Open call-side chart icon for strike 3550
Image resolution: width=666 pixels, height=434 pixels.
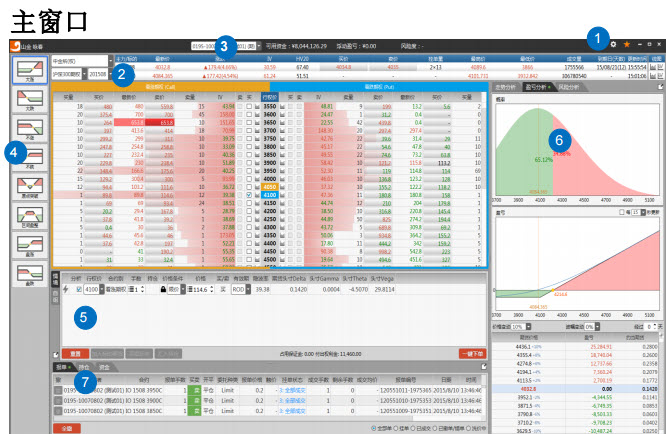tap(257, 107)
